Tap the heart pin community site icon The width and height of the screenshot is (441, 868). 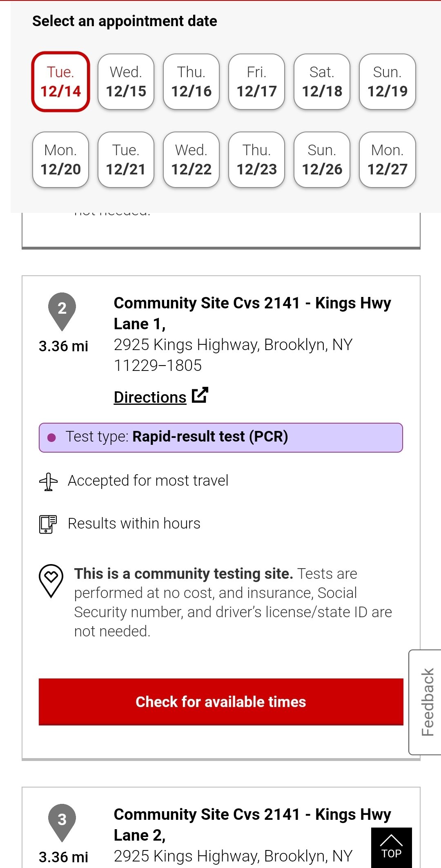coord(51,581)
